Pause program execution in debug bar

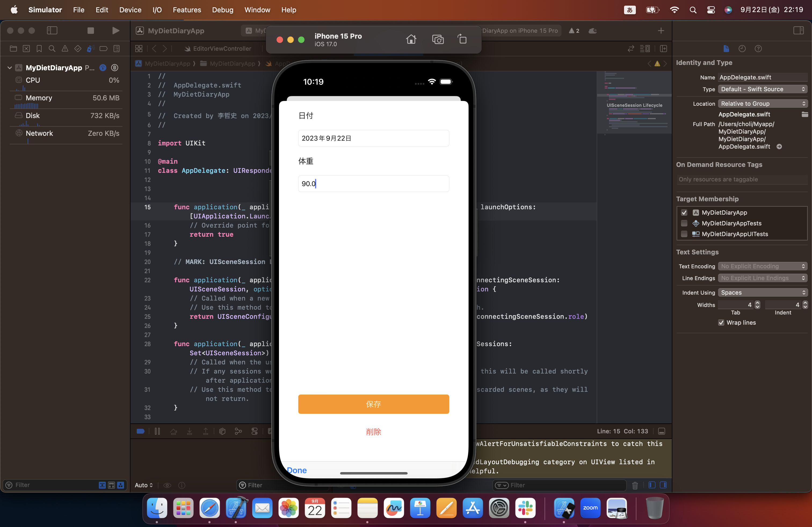(157, 431)
